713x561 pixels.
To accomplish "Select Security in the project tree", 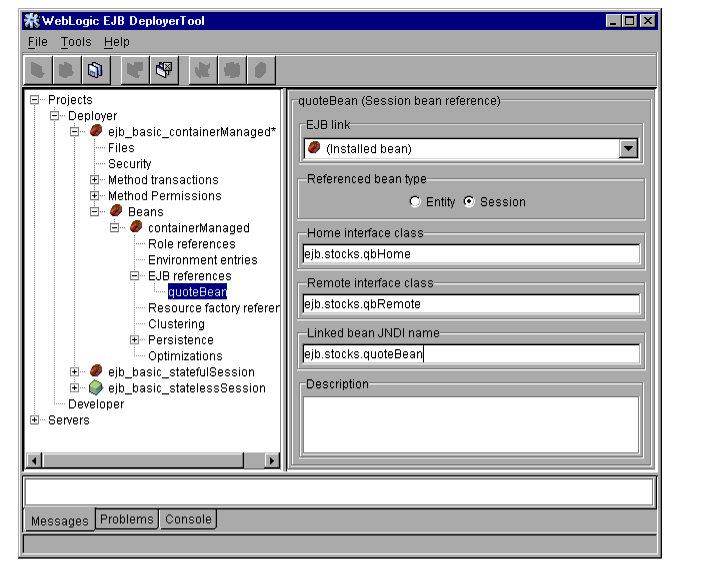I will point(130,164).
